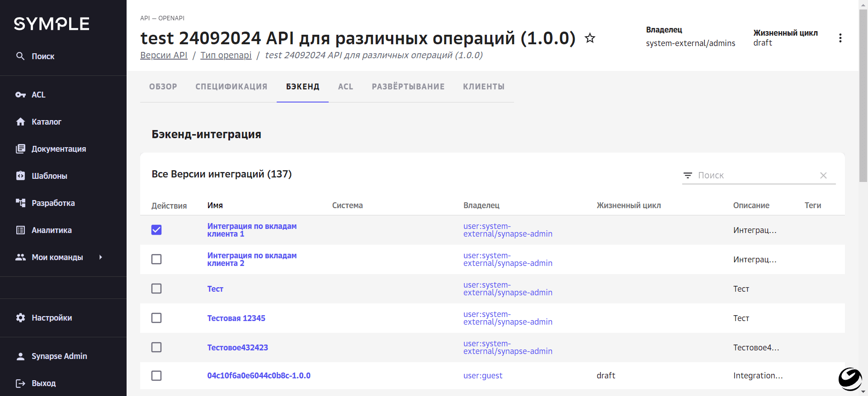Click the Описание column header
The width and height of the screenshot is (868, 396).
pos(751,205)
